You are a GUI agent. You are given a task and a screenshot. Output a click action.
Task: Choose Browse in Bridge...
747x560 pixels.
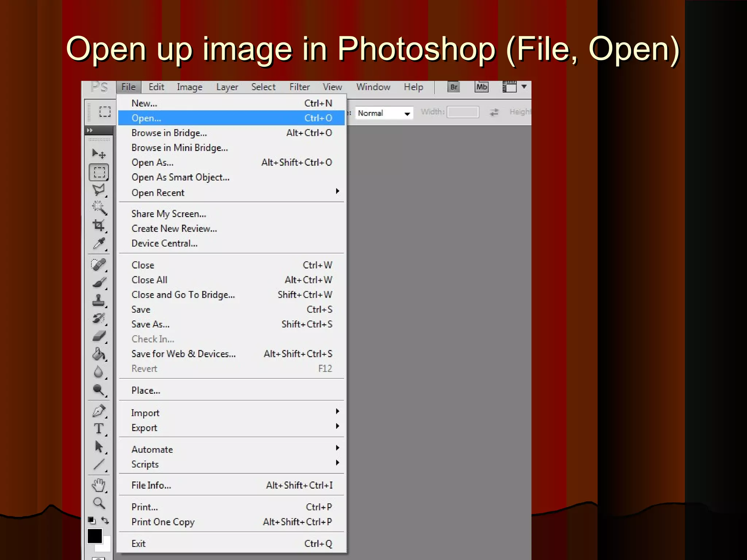[x=231, y=133]
